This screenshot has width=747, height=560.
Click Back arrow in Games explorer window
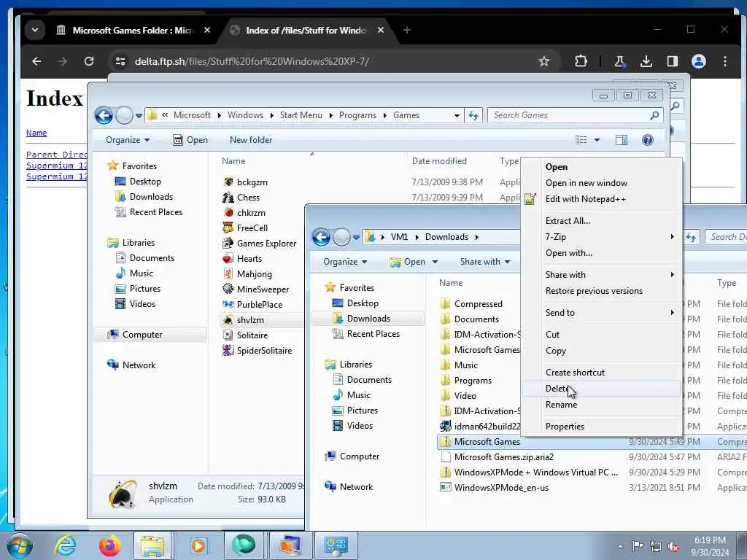[x=104, y=115]
